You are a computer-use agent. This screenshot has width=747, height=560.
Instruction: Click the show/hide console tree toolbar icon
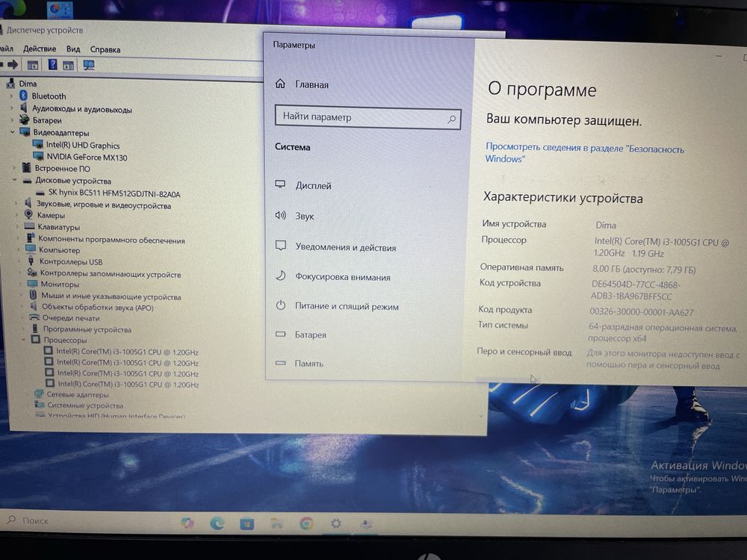coord(32,65)
